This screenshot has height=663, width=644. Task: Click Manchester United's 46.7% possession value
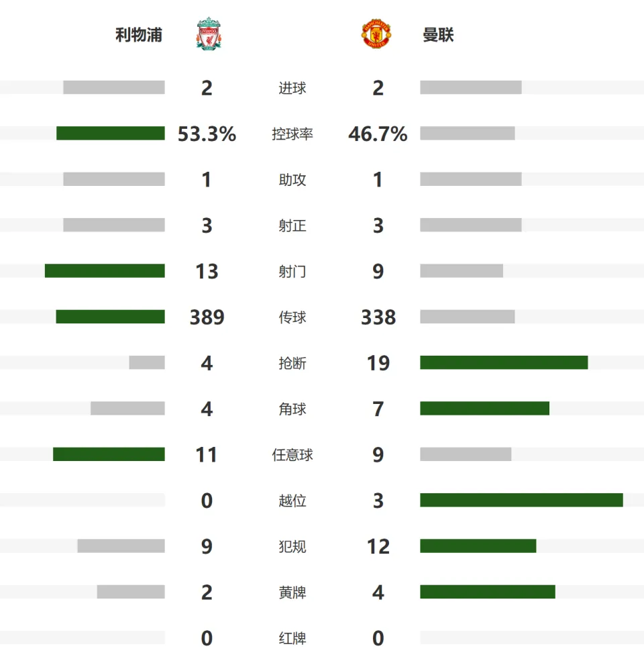[378, 134]
